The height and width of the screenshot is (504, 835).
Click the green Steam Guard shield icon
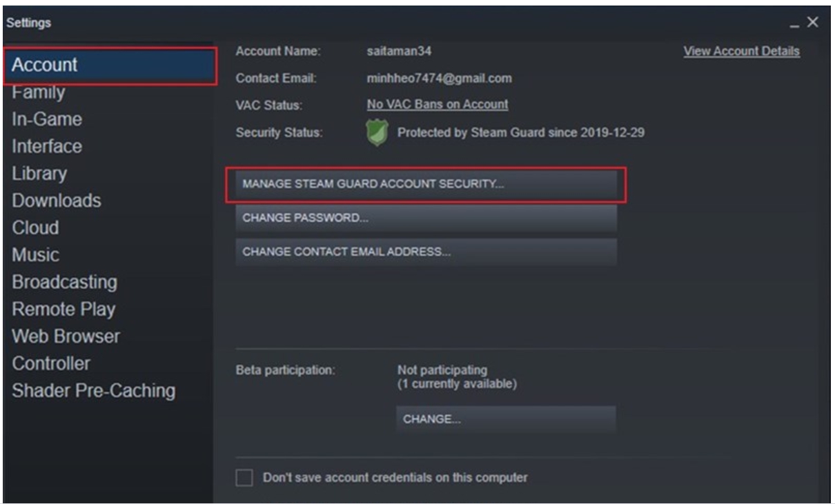[377, 133]
